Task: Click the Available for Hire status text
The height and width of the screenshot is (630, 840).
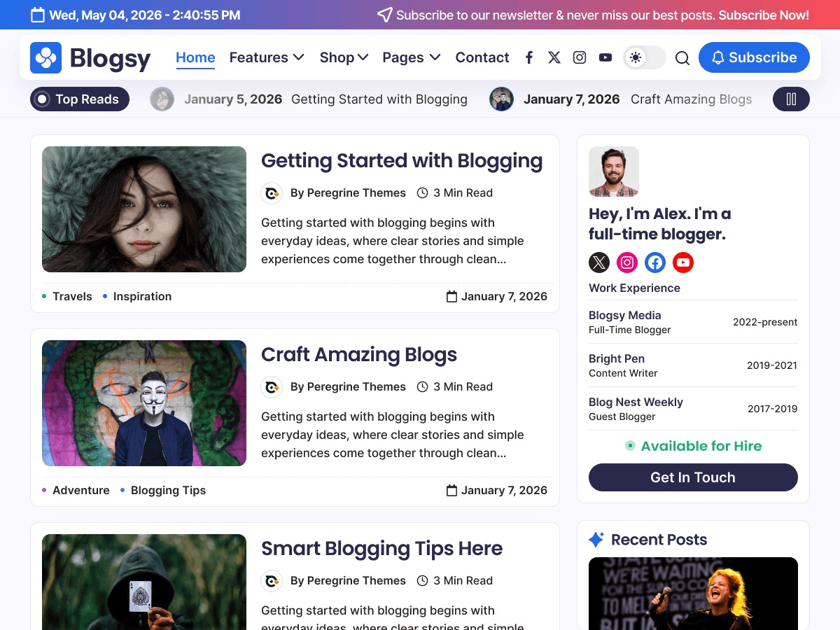Action: (701, 446)
